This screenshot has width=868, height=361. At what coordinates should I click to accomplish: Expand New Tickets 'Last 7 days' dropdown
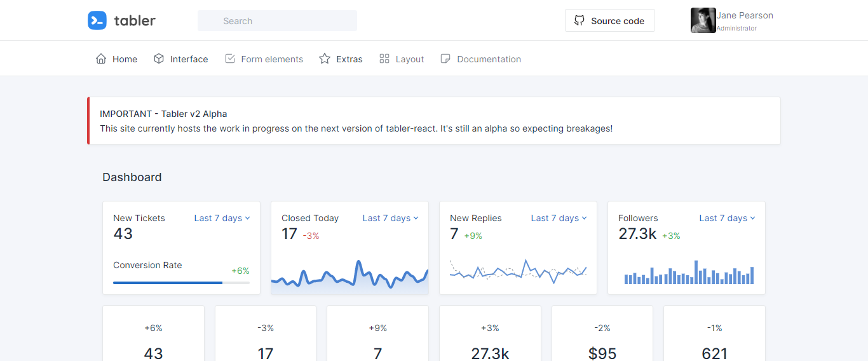pos(222,218)
